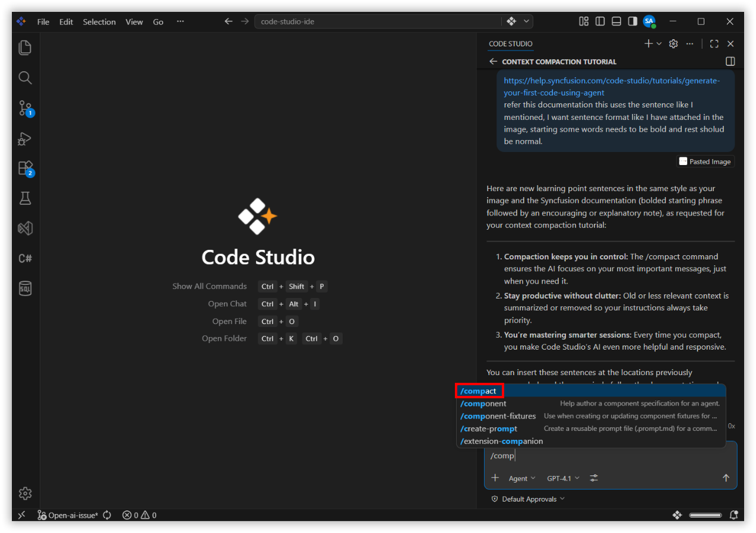Go back with the left arrow in title bar
Screen dimensions: 756x533
[229, 21]
